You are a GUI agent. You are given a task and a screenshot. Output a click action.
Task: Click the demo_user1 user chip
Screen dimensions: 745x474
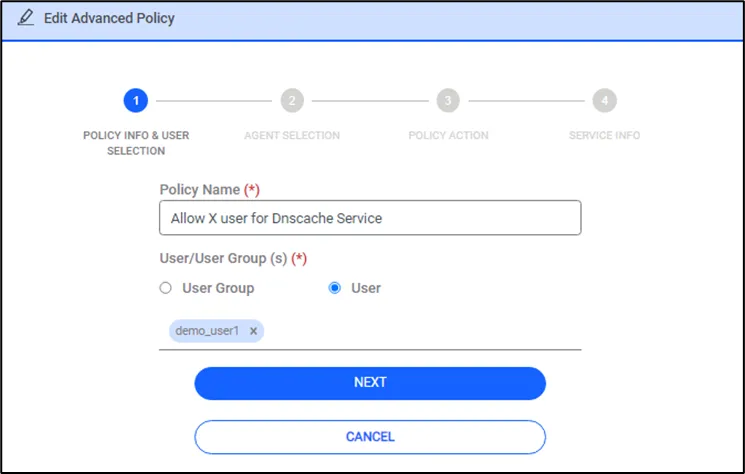point(207,331)
